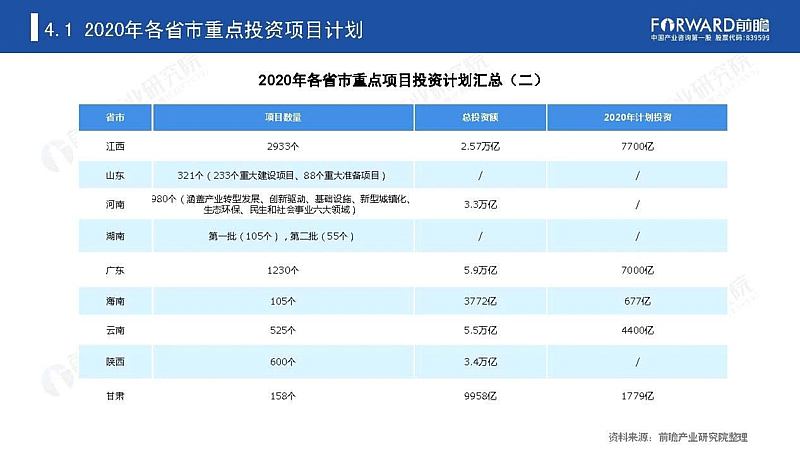Select the '600个' project count cell
Viewport: 800px width, 455px height.
click(283, 362)
